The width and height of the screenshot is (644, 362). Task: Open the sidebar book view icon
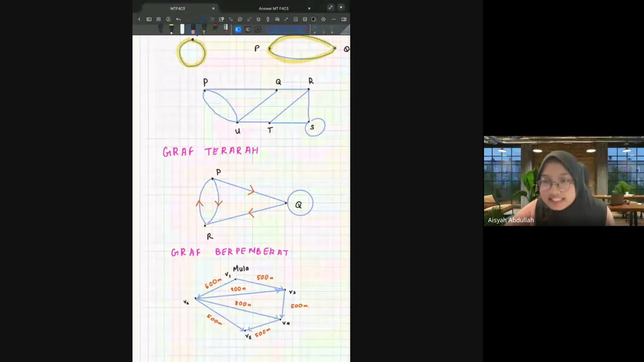click(149, 19)
